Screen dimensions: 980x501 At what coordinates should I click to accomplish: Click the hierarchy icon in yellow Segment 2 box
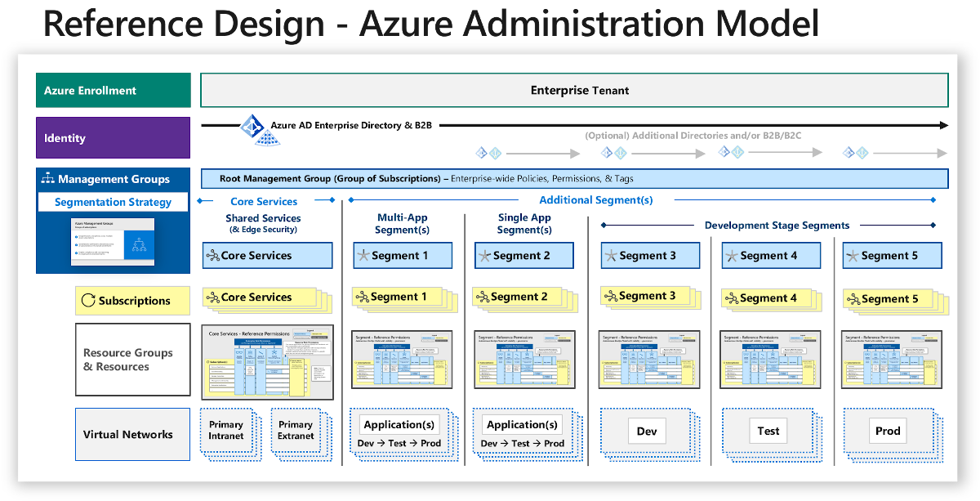[482, 297]
